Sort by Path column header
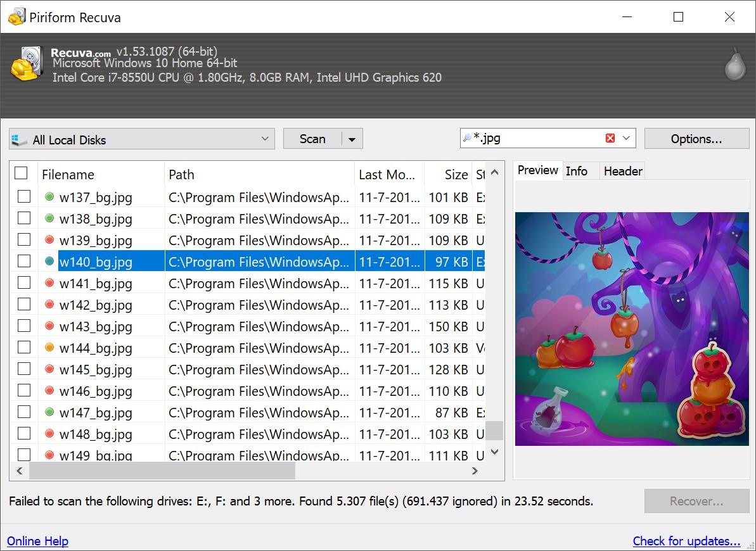The image size is (756, 551). [259, 175]
